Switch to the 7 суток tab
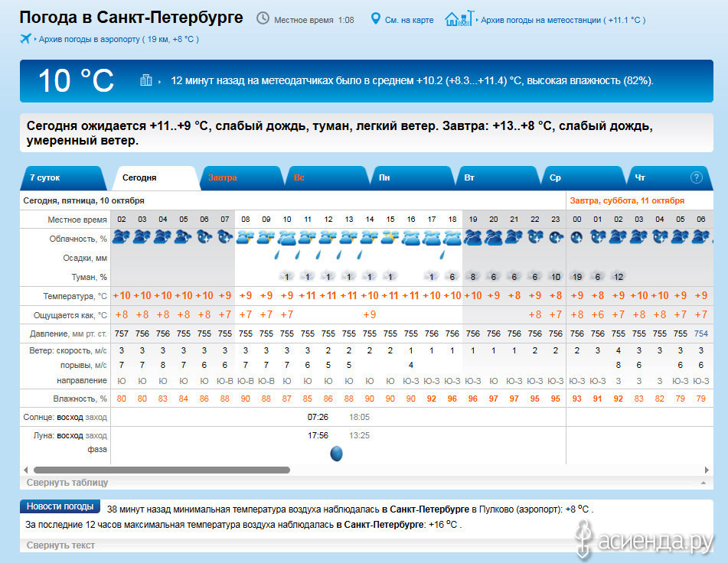728x563 pixels. pyautogui.click(x=44, y=177)
